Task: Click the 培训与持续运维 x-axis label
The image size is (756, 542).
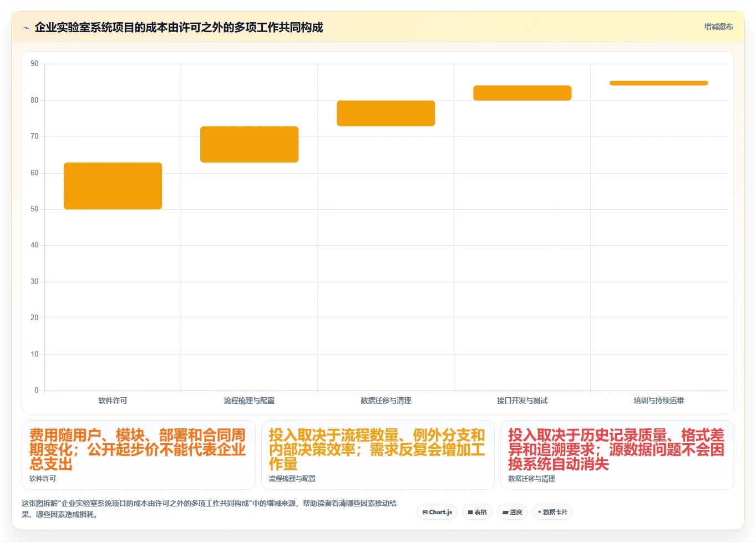Action: (658, 401)
